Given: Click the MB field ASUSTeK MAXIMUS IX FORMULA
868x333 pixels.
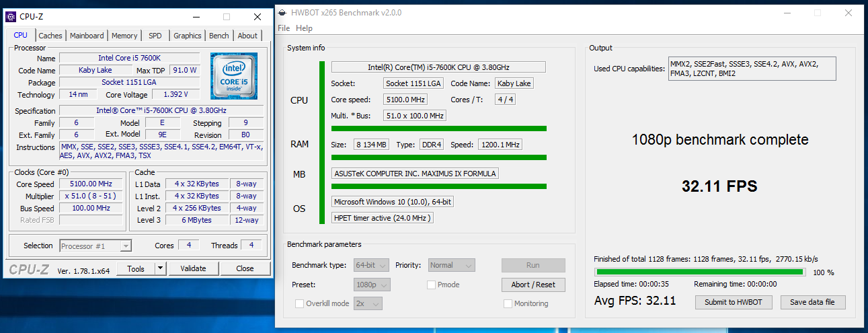Looking at the screenshot, I should (416, 174).
